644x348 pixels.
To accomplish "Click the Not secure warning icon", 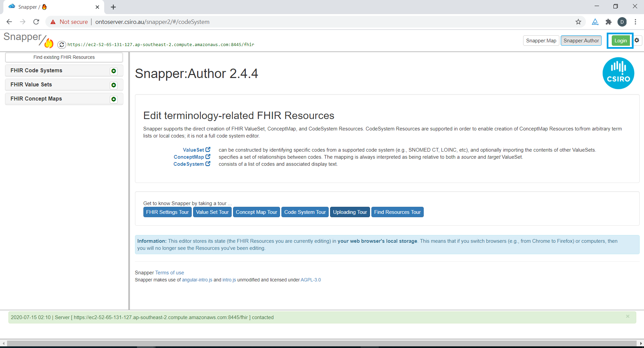I will tap(53, 22).
